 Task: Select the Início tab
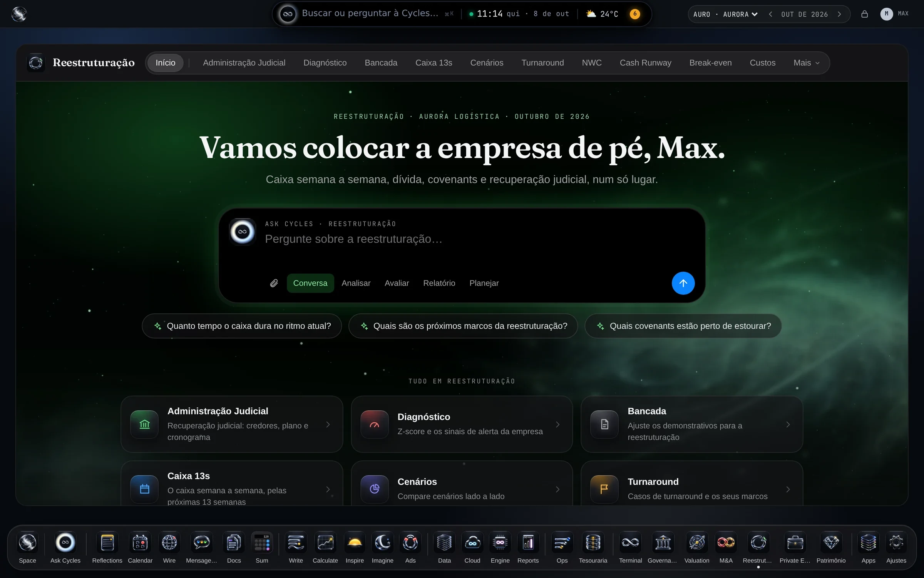[x=166, y=63]
